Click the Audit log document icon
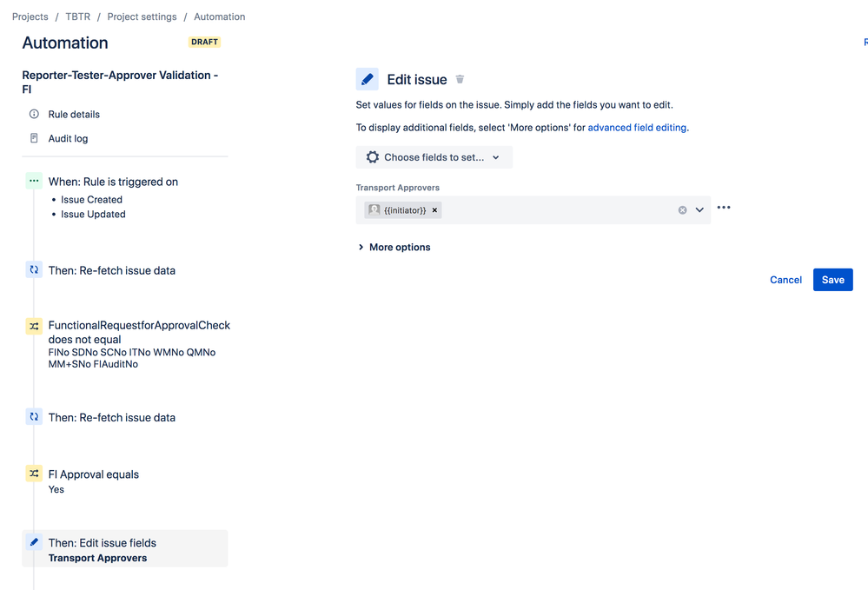This screenshot has width=868, height=590. pyautogui.click(x=34, y=138)
